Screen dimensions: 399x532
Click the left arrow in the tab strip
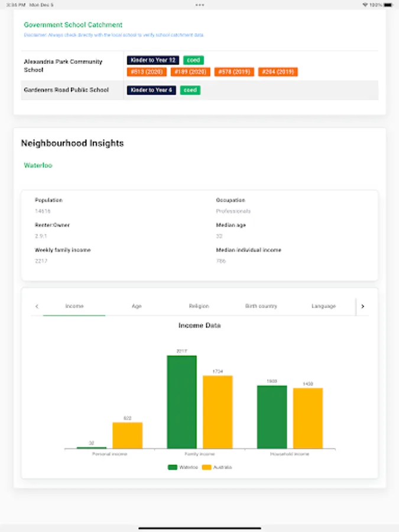tap(37, 306)
